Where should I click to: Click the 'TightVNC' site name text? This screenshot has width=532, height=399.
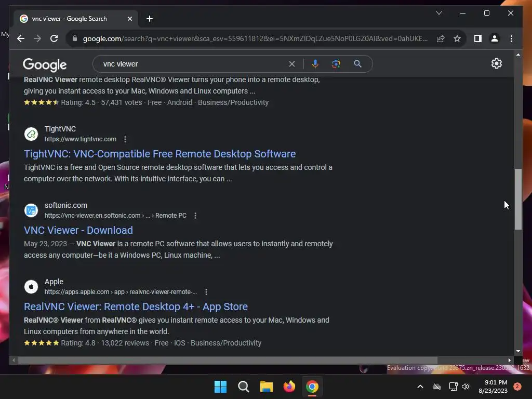[x=60, y=129]
